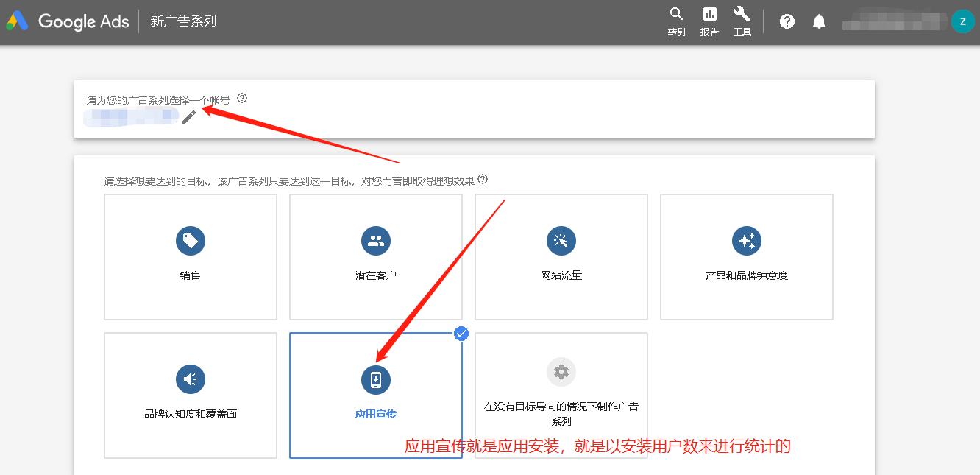
Task: Select the 产品和品牌钟意度 goal card
Action: (746, 257)
